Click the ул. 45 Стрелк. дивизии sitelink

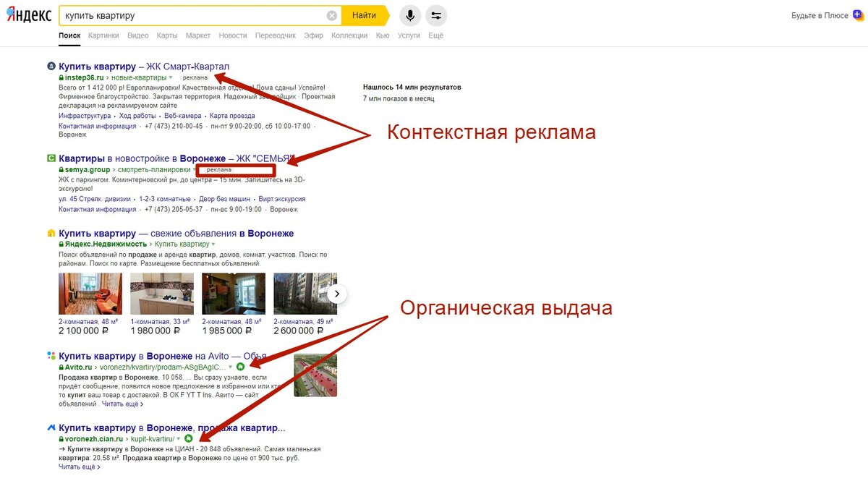pos(95,199)
